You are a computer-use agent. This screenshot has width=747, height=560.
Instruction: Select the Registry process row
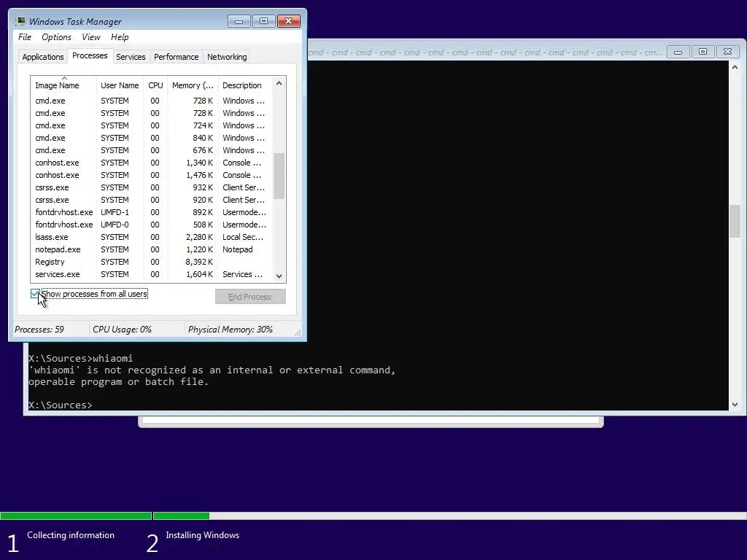152,262
